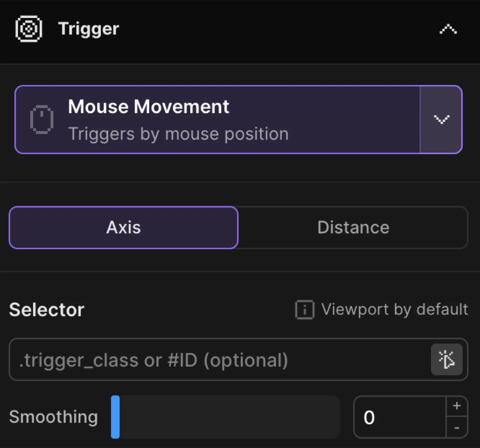This screenshot has height=448, width=480.
Task: Click the chevron icon at top right
Action: coord(448,29)
